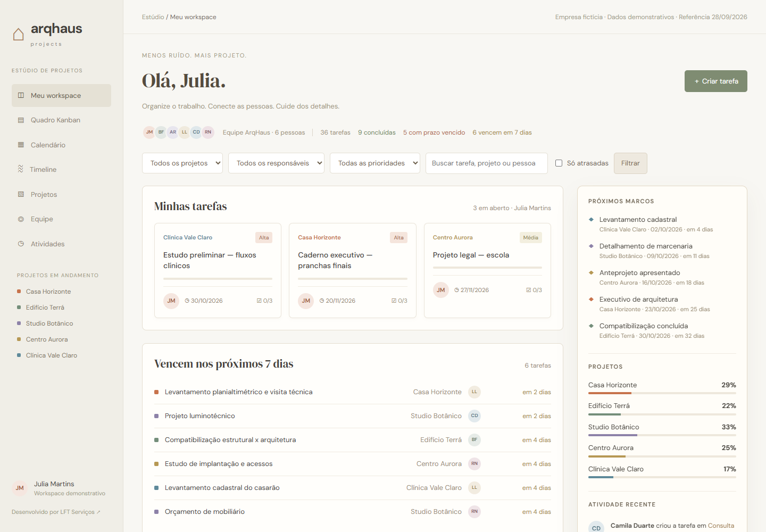Open the Todos os responsáveis dropdown
This screenshot has width=766, height=532.
tap(276, 163)
